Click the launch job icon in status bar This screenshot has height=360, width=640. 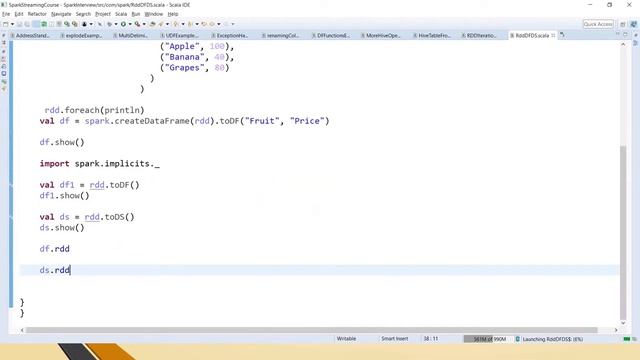coord(518,339)
